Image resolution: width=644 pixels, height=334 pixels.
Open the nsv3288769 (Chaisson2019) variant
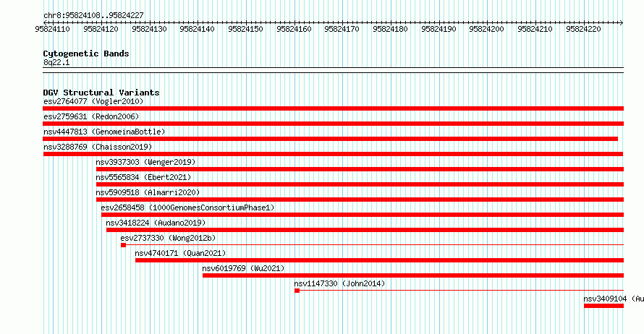pos(98,147)
